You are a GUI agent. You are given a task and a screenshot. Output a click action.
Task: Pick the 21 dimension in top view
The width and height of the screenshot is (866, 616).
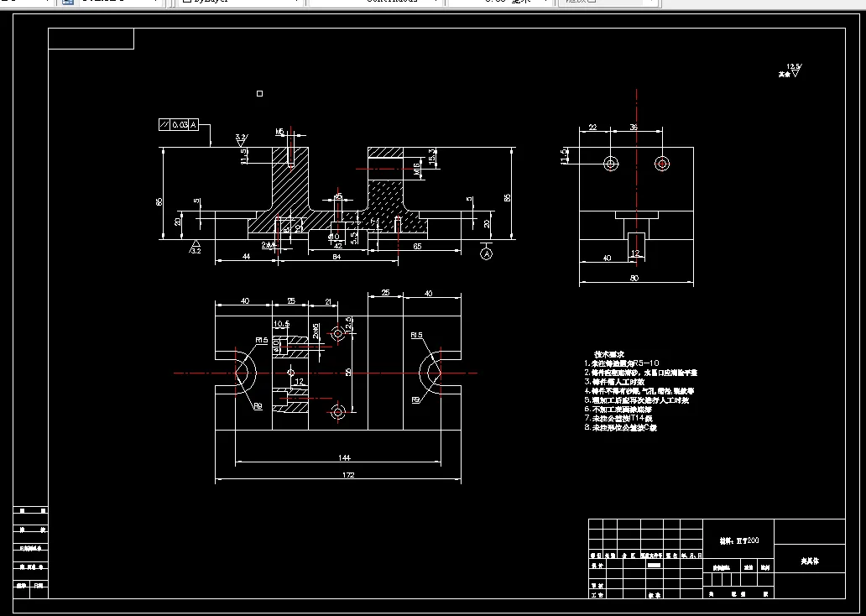click(x=328, y=301)
